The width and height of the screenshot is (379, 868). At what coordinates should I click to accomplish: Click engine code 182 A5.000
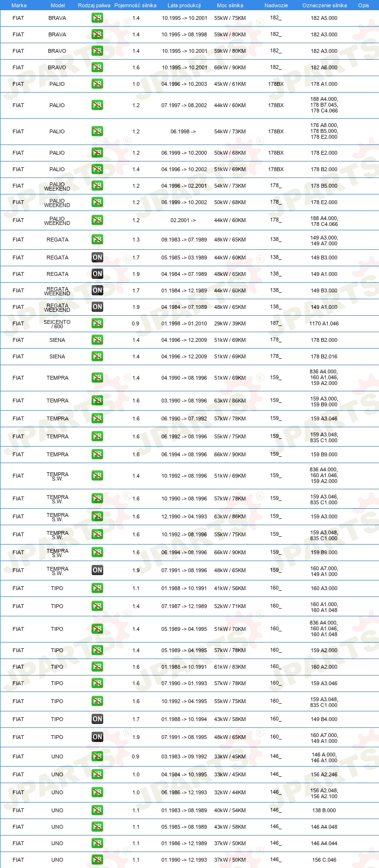(324, 18)
